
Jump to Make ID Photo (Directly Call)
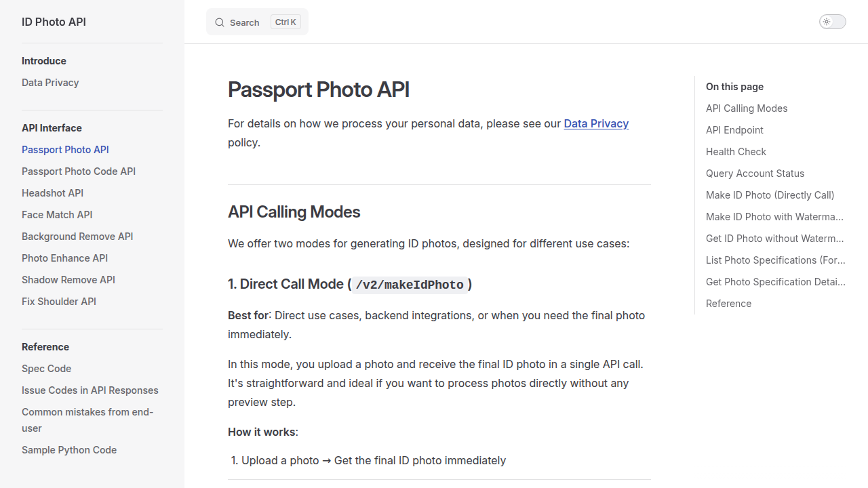click(x=770, y=195)
